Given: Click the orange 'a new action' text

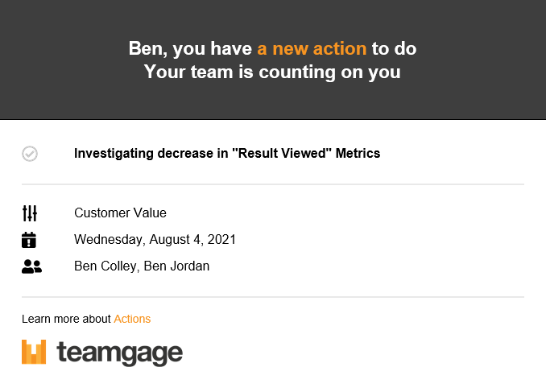Looking at the screenshot, I should coord(312,48).
